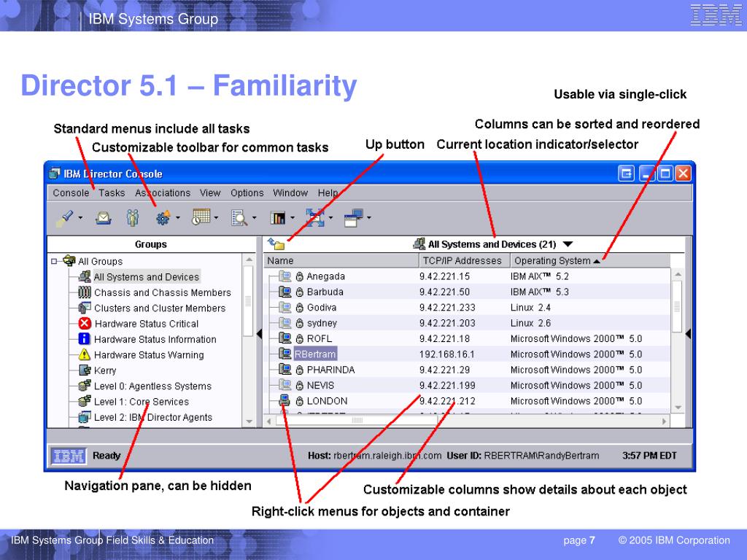
Task: Open the magnifier document toolbar dropdown
Action: (255, 218)
